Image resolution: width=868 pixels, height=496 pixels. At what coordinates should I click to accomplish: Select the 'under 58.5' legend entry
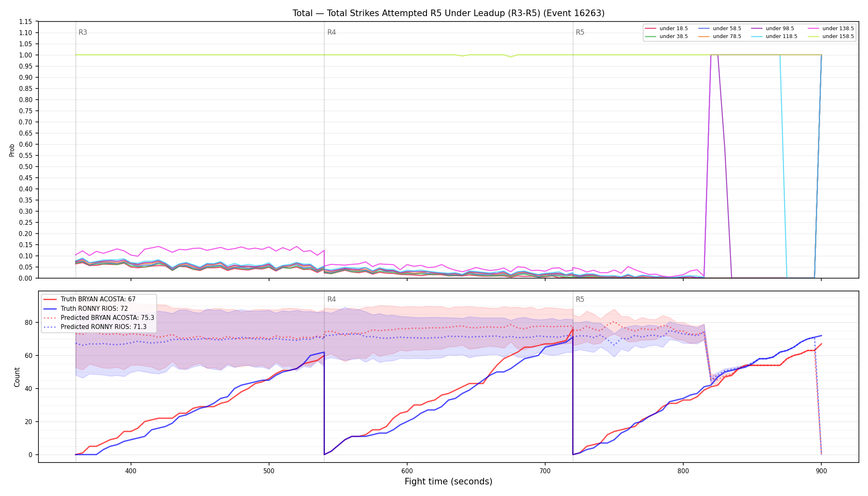click(720, 29)
